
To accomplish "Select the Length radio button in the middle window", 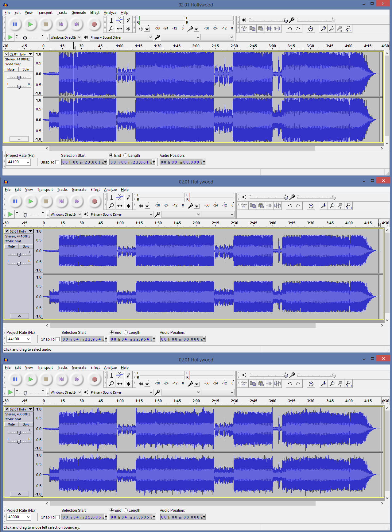I will [126, 333].
